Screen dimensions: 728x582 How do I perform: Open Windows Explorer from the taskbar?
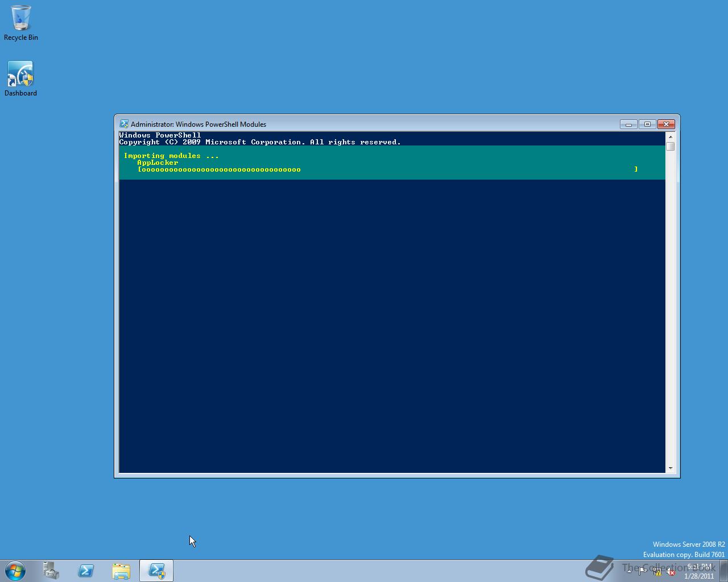click(x=121, y=571)
